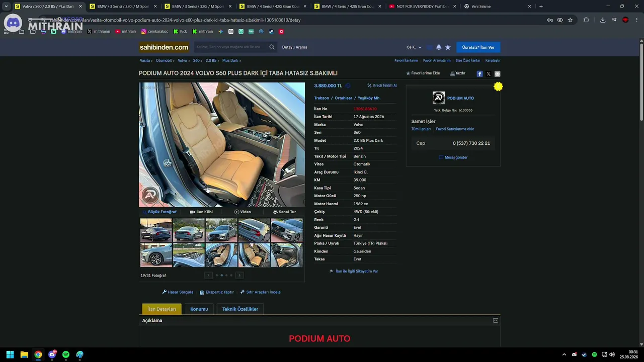Open the Kick bookmark
Viewport: 644px width, 362px height.
(180, 31)
